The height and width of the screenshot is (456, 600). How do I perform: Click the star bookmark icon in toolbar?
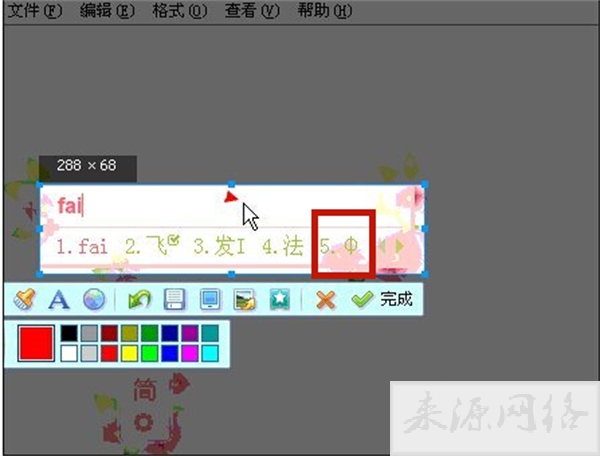pos(278,299)
